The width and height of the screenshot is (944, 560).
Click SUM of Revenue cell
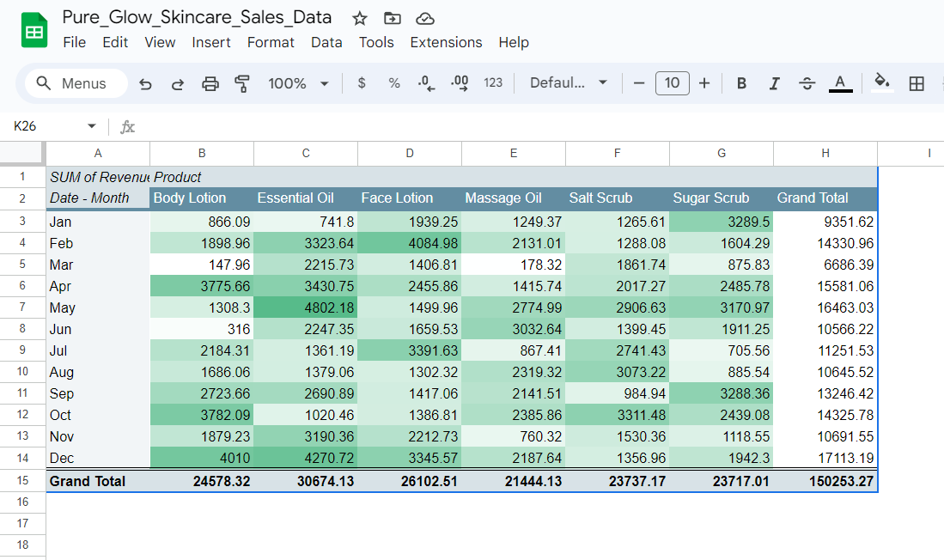tap(98, 177)
